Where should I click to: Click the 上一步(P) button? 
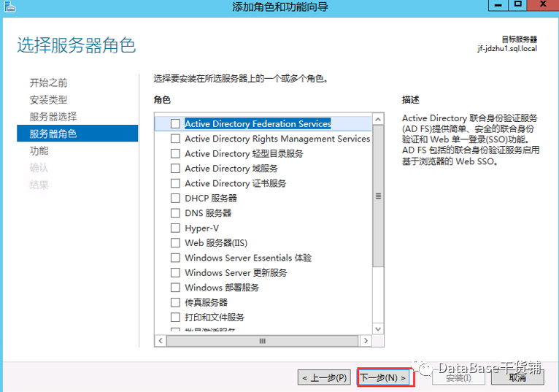click(325, 377)
